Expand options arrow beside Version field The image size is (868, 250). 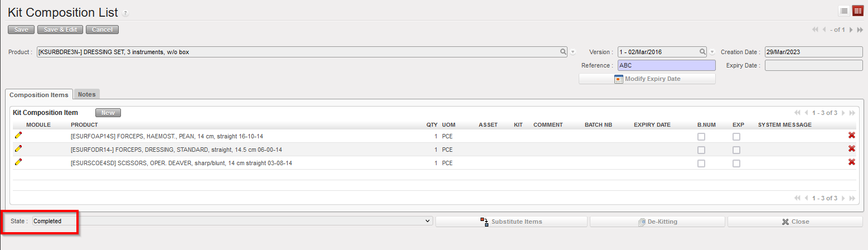(712, 52)
